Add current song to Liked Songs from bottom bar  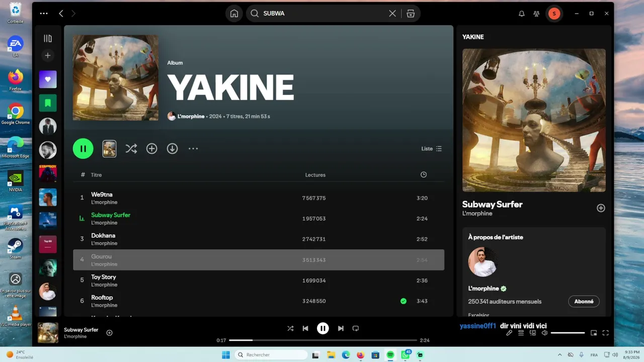pos(109,333)
